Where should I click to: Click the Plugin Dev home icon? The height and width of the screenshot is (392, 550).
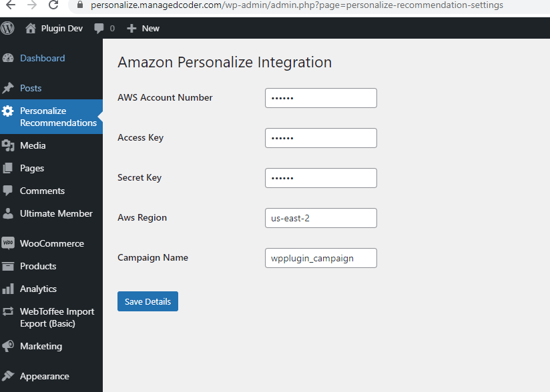click(30, 28)
